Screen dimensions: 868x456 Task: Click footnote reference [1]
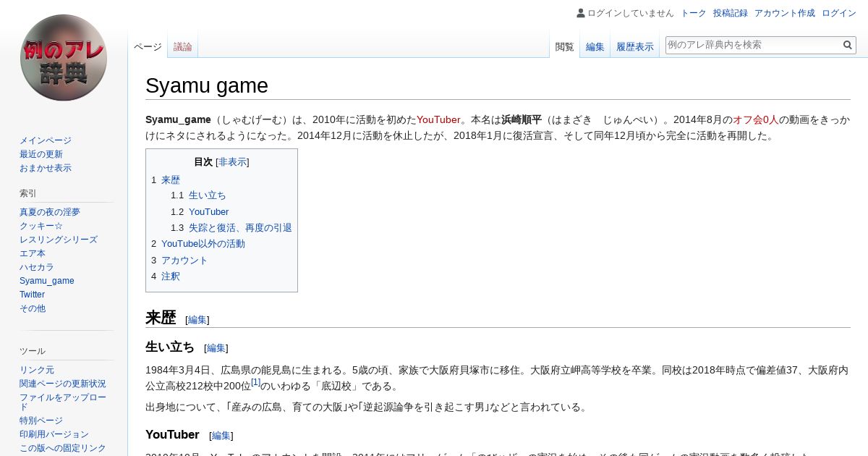click(256, 382)
